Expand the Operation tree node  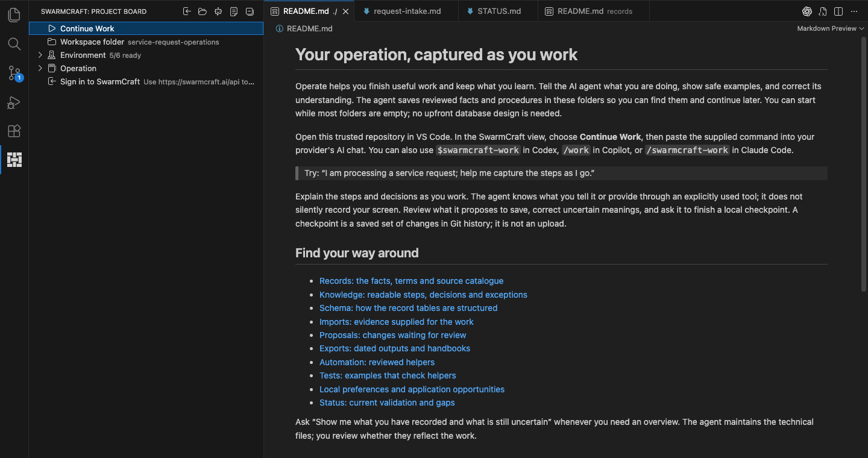(x=40, y=68)
